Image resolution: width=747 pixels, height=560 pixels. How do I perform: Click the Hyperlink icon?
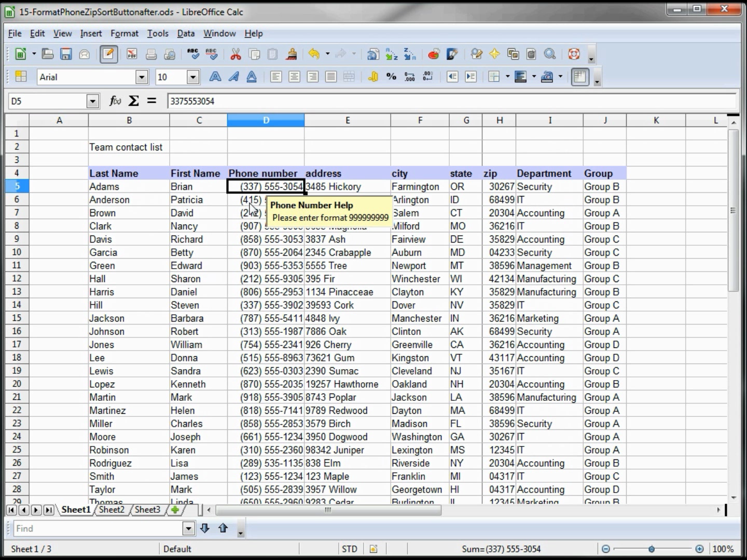372,54
